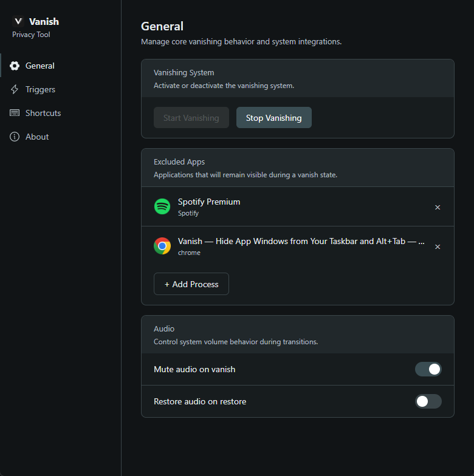Click the General page heading

pos(162,26)
